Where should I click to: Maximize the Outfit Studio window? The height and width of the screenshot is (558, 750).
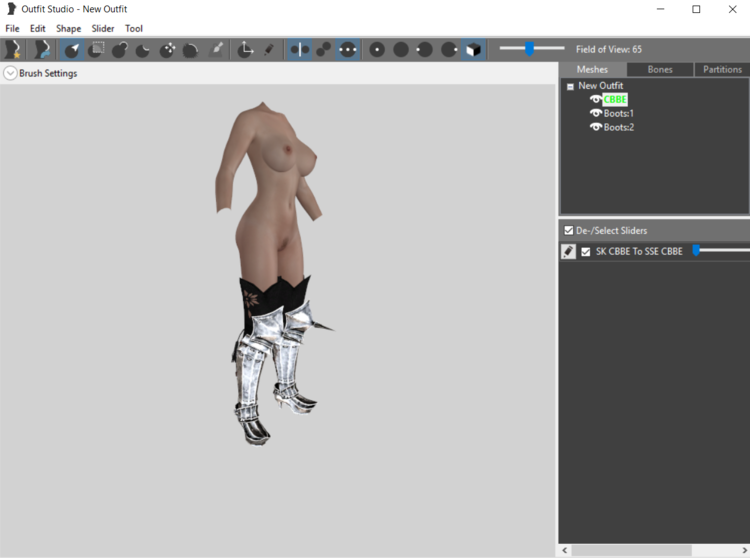tap(696, 9)
